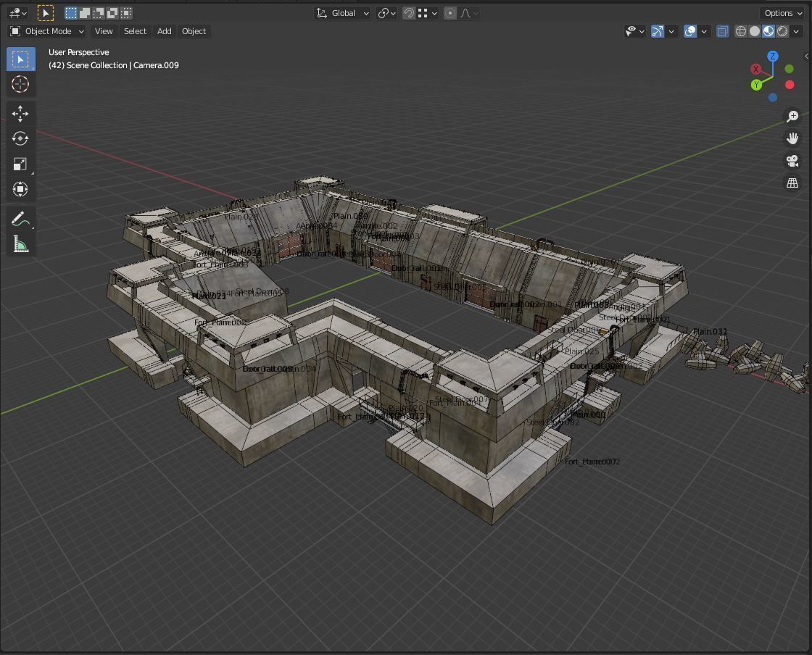Switch to Wireframe shading
Viewport: 812px width, 655px height.
[741, 32]
